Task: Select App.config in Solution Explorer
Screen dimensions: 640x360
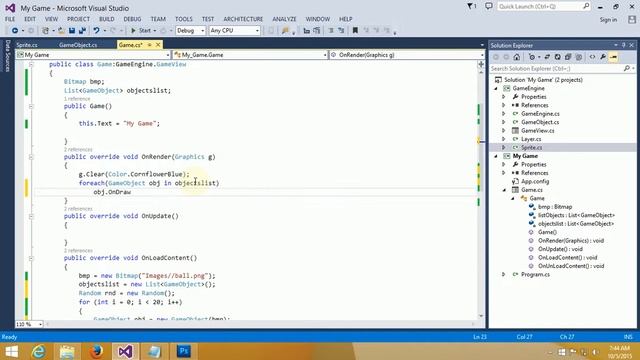Action: (535, 182)
